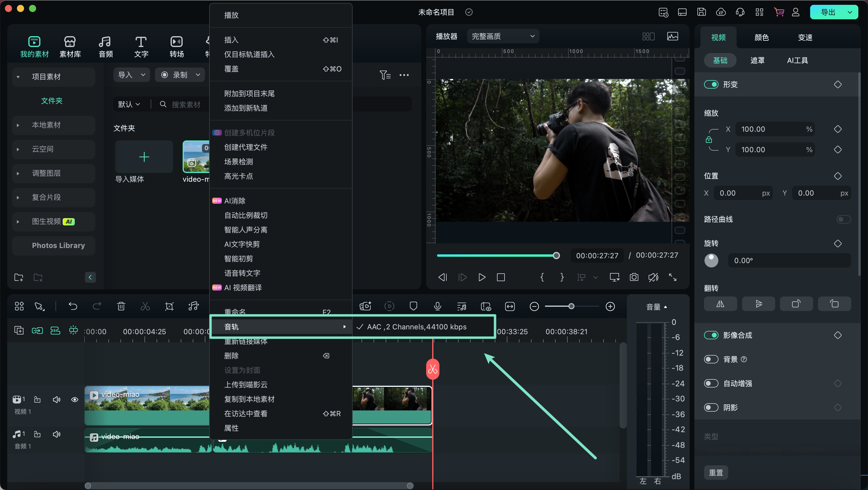Open the 录制 record dropdown
This screenshot has width=868, height=490.
tap(180, 75)
